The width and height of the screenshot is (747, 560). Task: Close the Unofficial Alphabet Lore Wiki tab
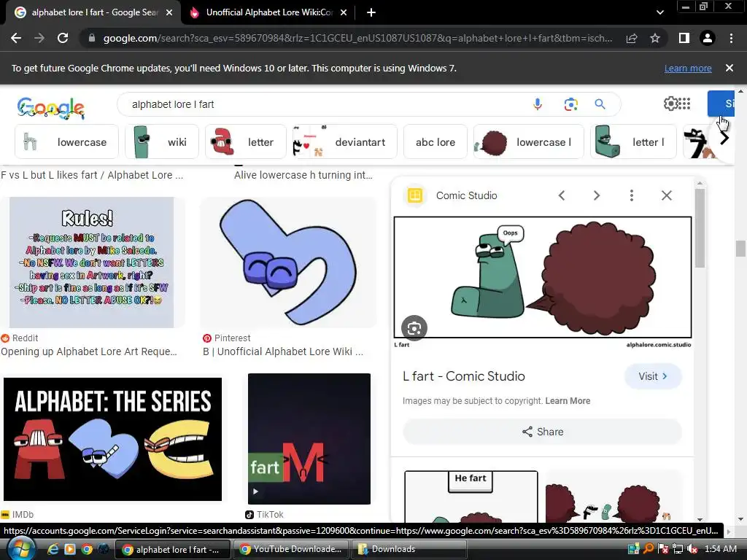click(x=344, y=12)
